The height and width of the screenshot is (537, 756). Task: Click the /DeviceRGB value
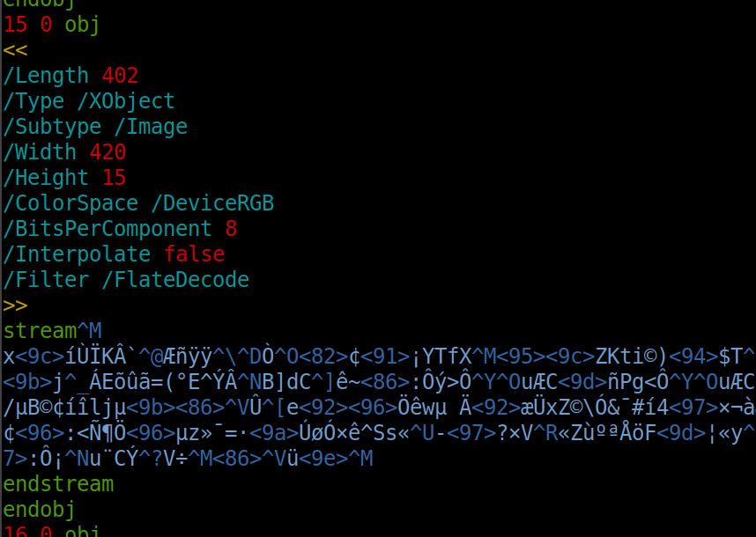(212, 203)
